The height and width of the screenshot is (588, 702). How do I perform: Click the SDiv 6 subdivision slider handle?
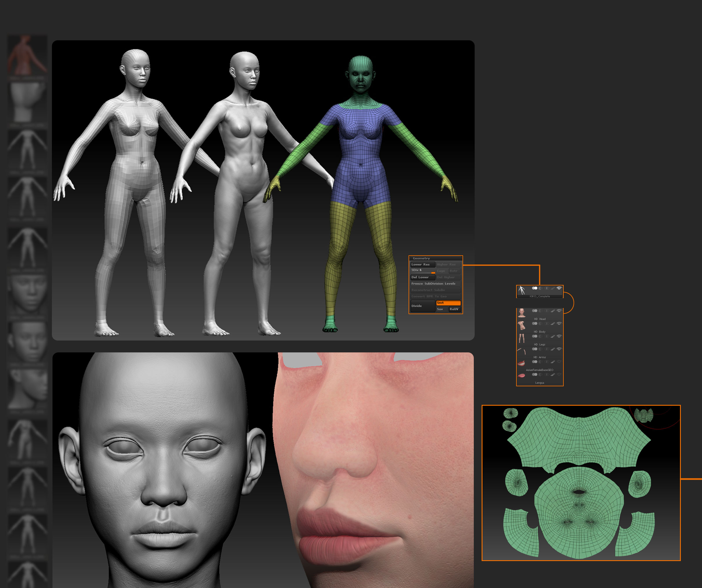(x=433, y=273)
